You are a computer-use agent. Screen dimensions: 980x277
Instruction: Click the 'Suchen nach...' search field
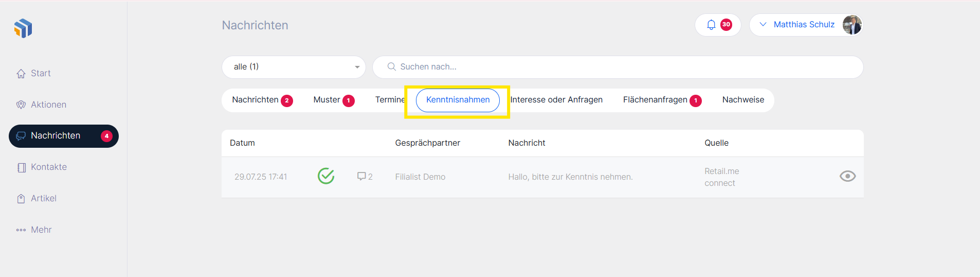coord(617,67)
